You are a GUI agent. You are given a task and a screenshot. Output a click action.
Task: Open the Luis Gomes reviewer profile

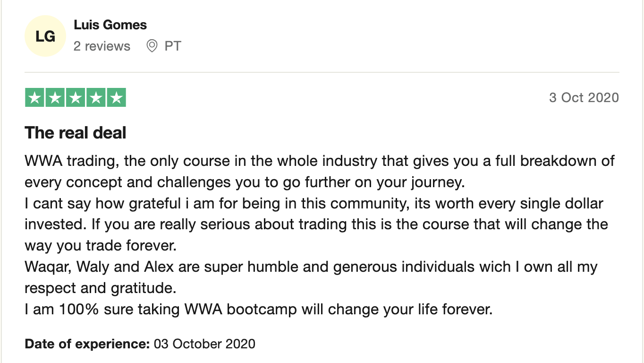pos(110,25)
